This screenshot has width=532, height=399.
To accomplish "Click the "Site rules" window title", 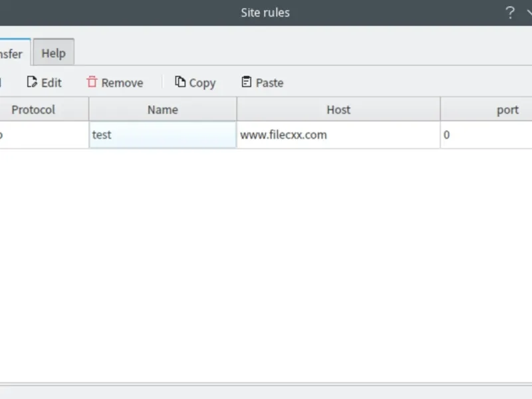I will (265, 13).
